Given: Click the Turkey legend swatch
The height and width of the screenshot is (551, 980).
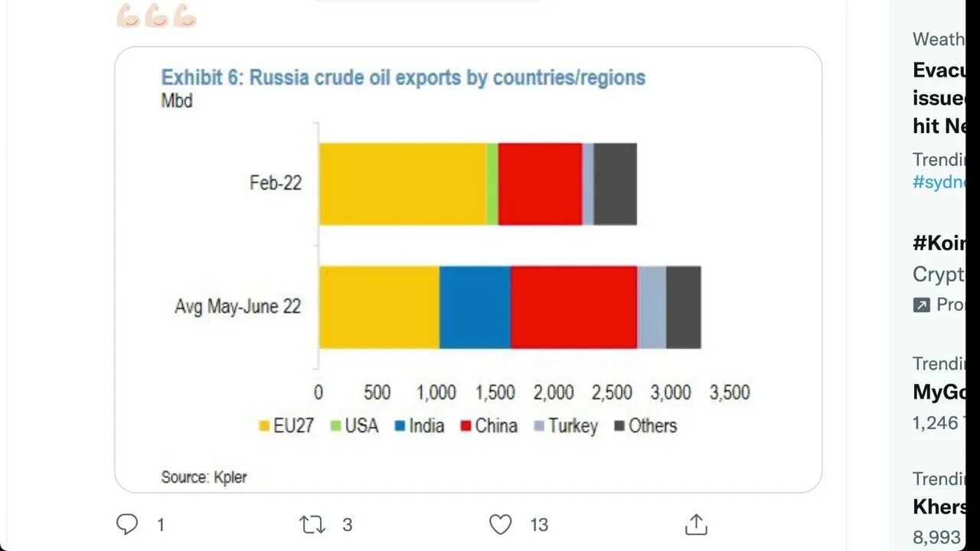Looking at the screenshot, I should [x=538, y=426].
